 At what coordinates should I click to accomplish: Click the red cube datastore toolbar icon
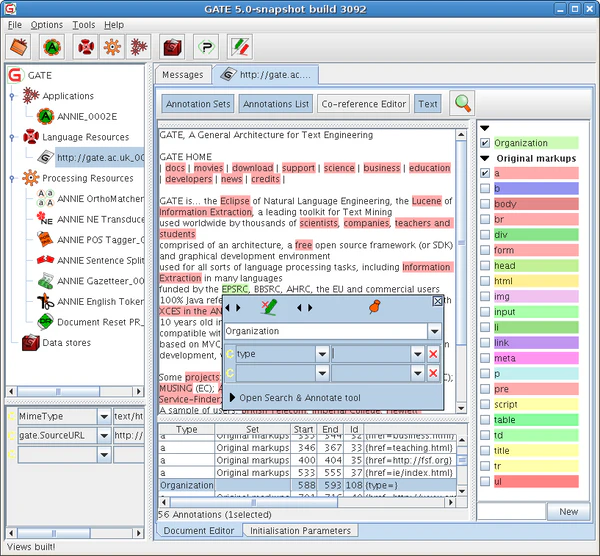click(173, 46)
